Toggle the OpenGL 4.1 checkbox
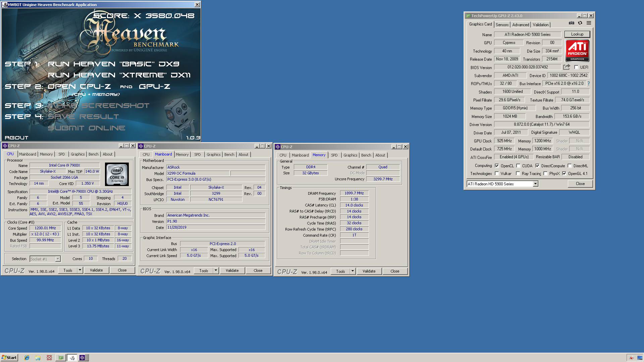This screenshot has width=644, height=362. click(x=564, y=174)
